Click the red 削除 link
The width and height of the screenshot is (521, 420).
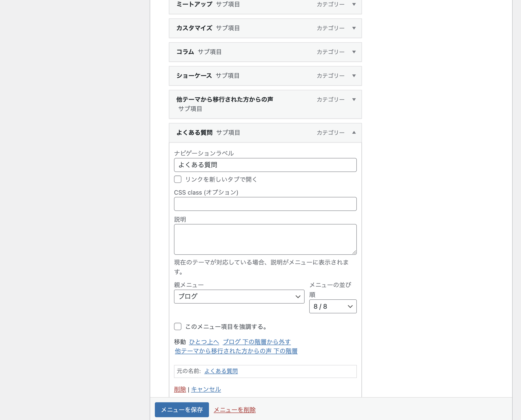180,389
